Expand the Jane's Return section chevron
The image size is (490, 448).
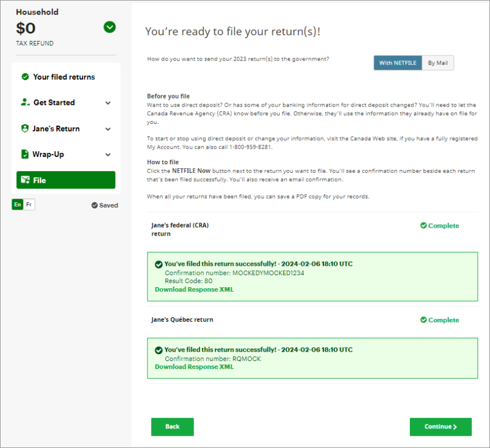coord(108,129)
